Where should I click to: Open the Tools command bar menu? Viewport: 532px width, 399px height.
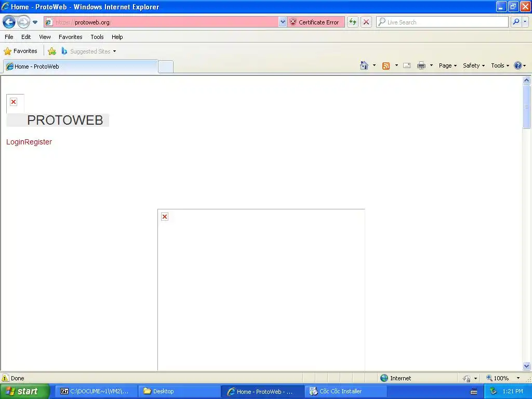tap(500, 65)
